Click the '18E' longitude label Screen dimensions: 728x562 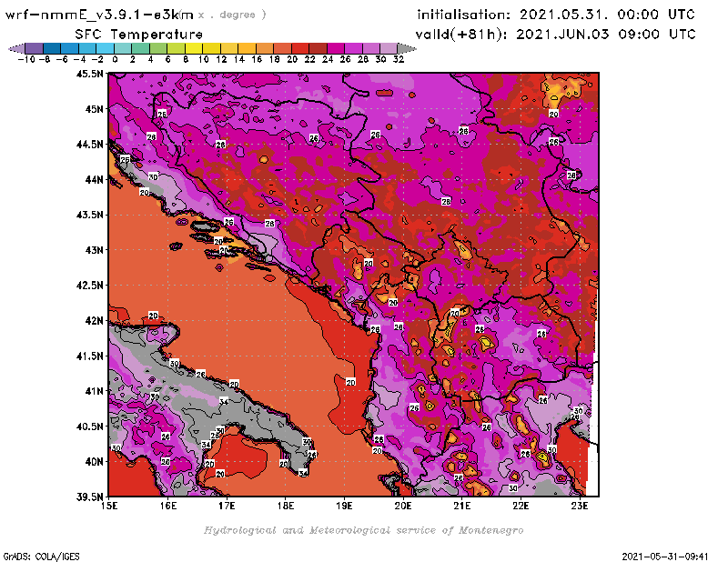pyautogui.click(x=286, y=506)
